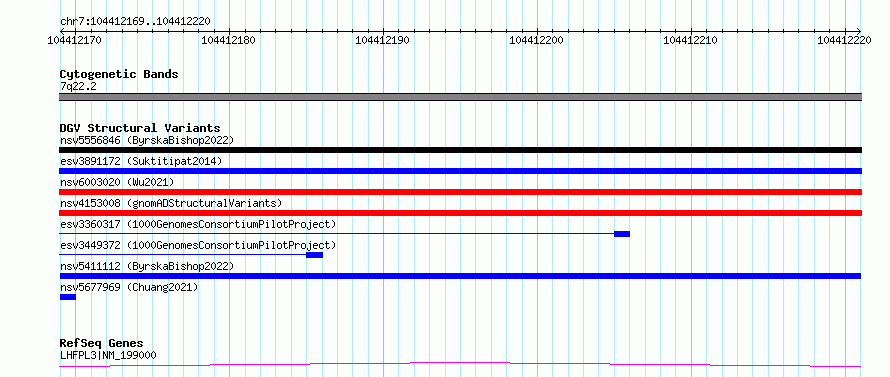Select the red nsv4153008 variant bar
Screen dimensions: 890x377
point(460,213)
